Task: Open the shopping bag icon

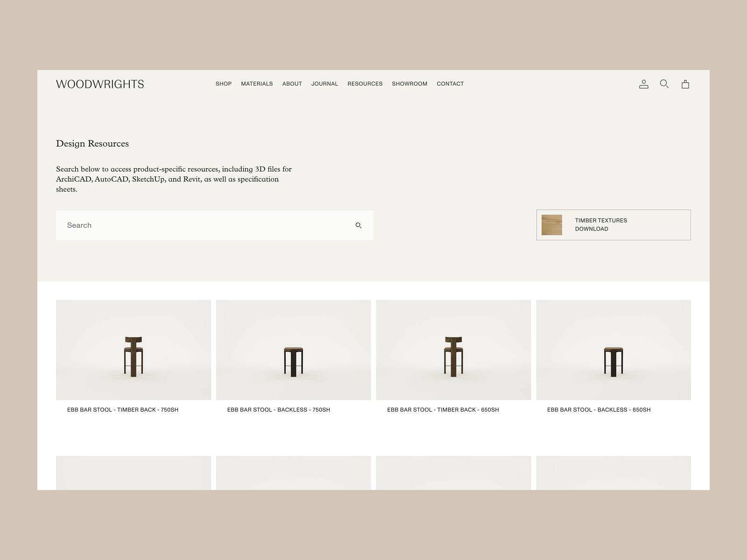Action: pos(685,84)
